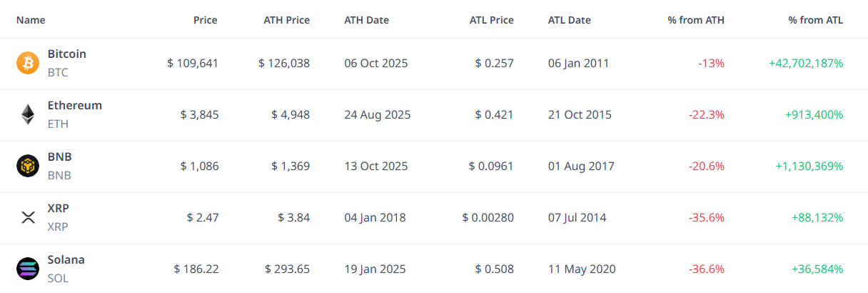Sort by ATL Price column header
This screenshot has height=293, width=868.
[x=492, y=20]
